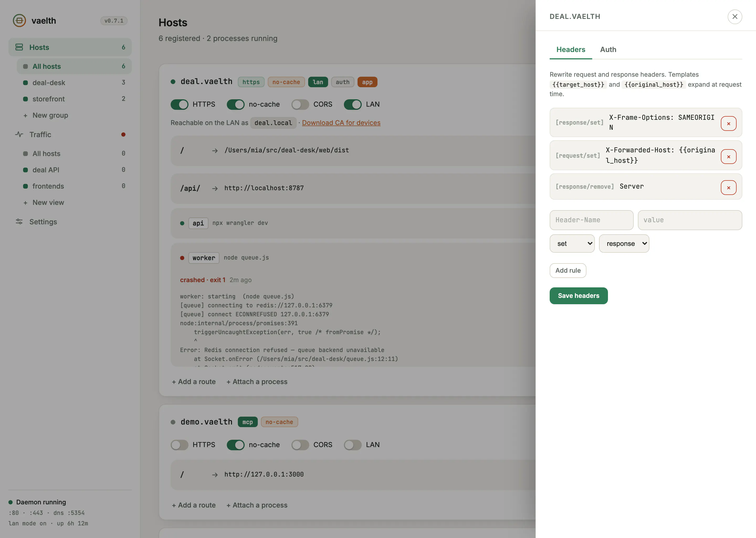The width and height of the screenshot is (756, 538).
Task: Open the 'set' action dropdown
Action: pyautogui.click(x=572, y=244)
